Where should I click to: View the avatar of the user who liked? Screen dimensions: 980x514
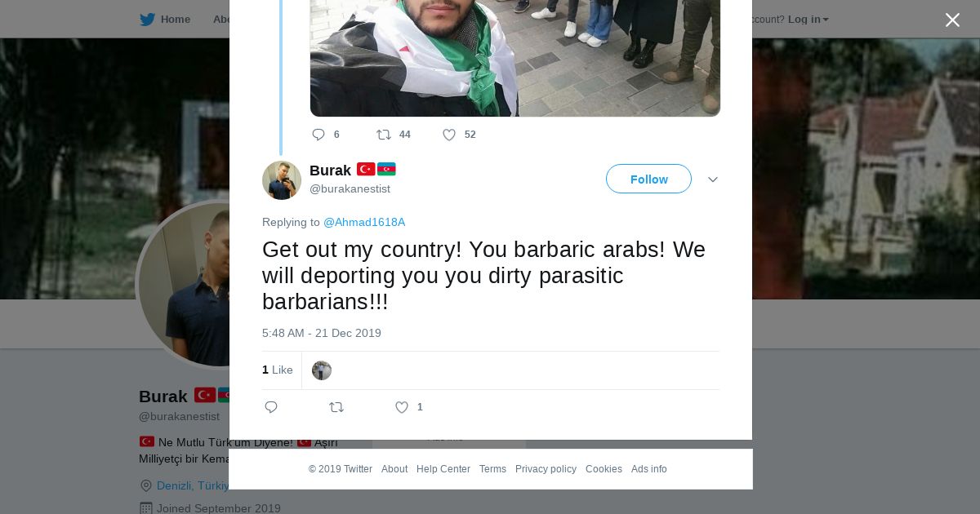(322, 370)
